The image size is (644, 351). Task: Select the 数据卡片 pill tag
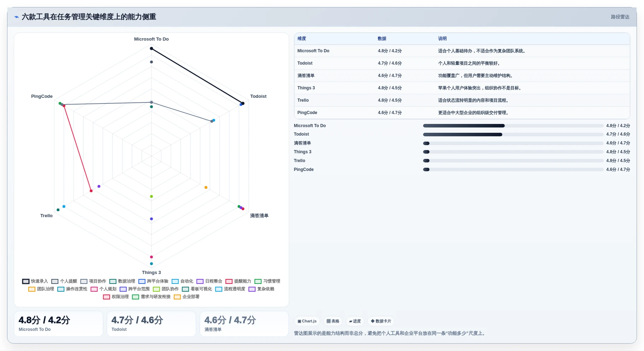point(381,321)
